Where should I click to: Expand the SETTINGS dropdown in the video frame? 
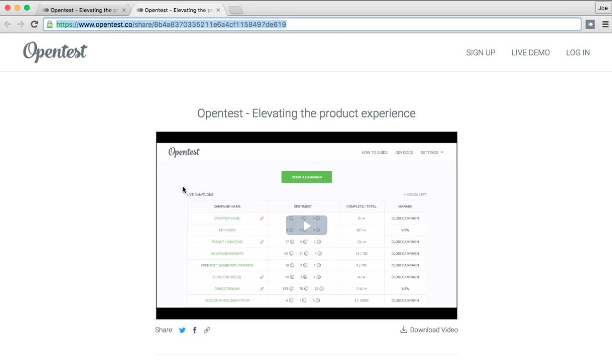click(x=432, y=153)
